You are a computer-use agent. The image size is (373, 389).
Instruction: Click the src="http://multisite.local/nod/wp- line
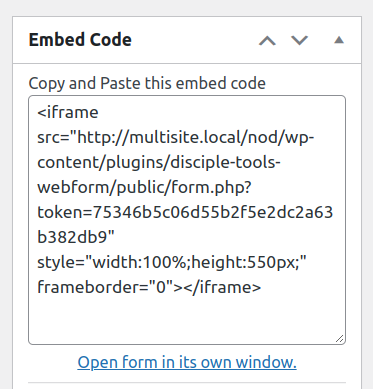(176, 137)
